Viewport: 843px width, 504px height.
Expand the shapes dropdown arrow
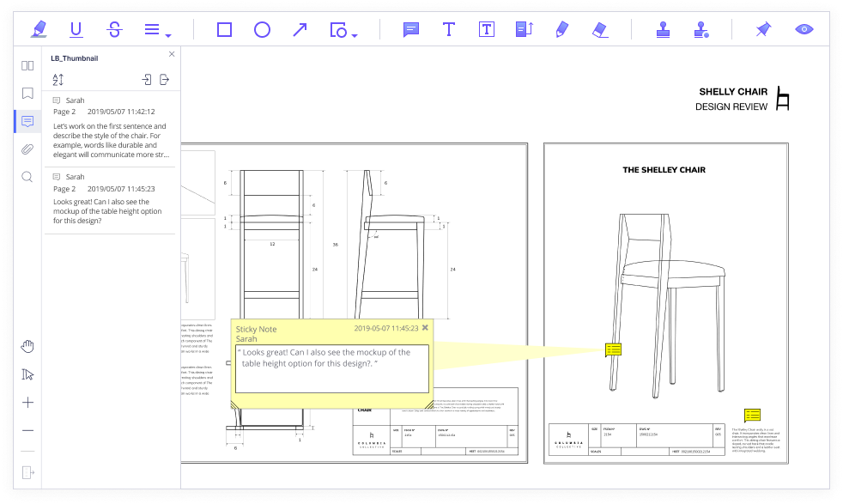[355, 35]
